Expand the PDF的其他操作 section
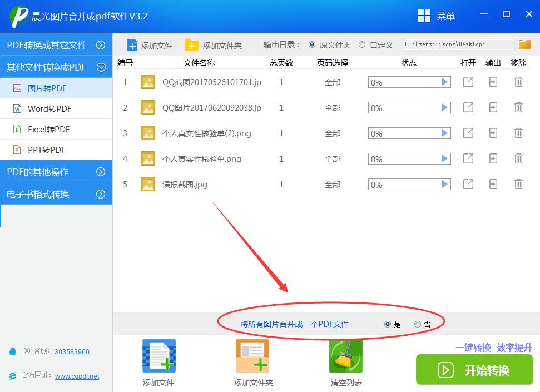The width and height of the screenshot is (540, 392). coord(57,172)
